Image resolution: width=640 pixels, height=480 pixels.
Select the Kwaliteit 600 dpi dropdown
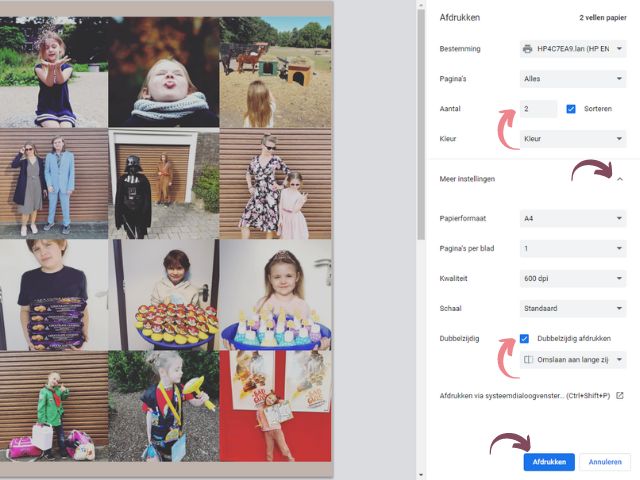(x=573, y=279)
